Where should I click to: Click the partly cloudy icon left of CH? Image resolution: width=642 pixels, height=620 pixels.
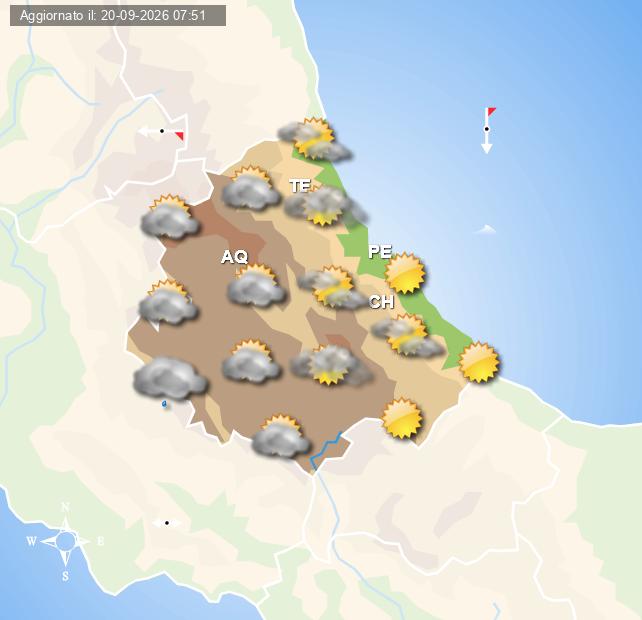point(334,287)
